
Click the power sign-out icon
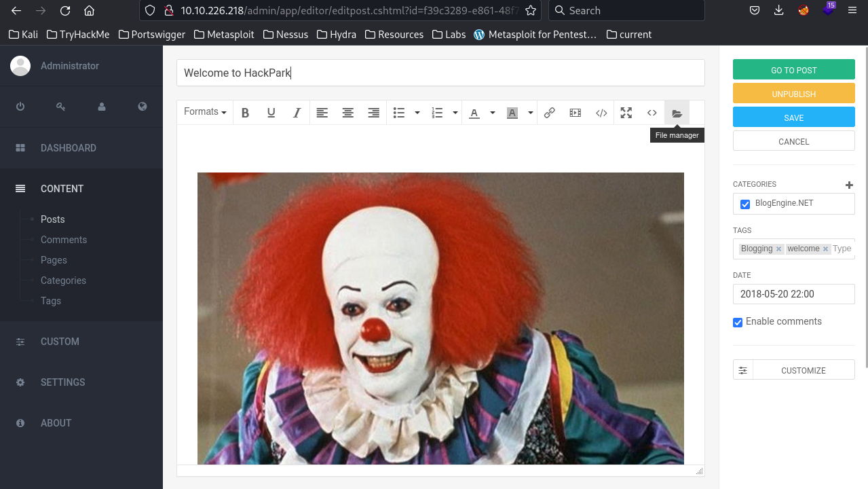[x=20, y=107]
